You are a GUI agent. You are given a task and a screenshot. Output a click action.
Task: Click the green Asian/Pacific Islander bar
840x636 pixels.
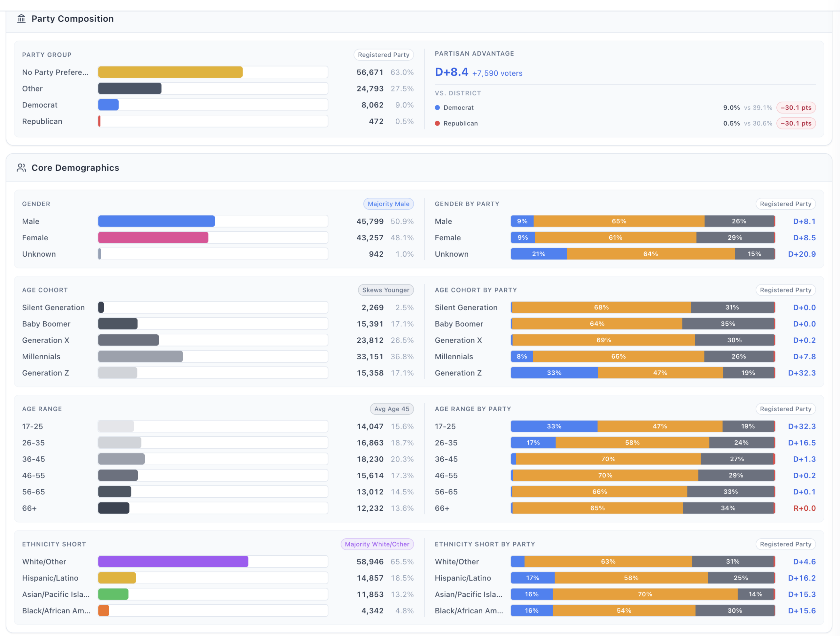[113, 594]
